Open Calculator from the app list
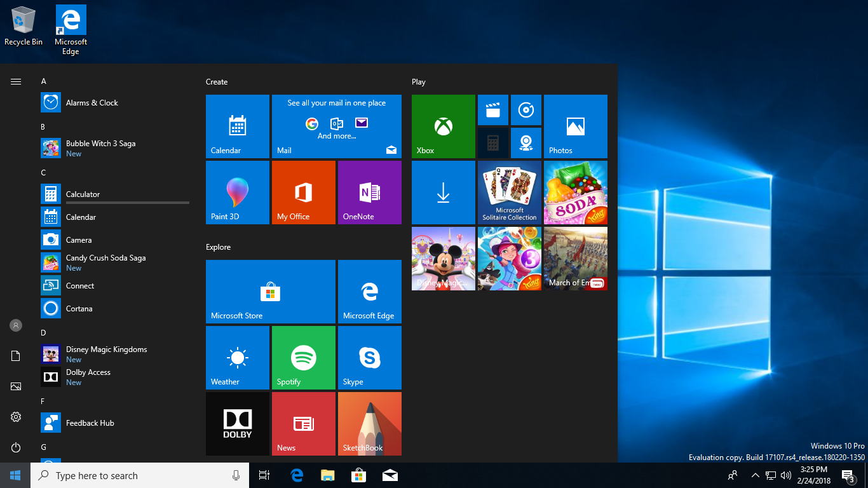Image resolution: width=868 pixels, height=488 pixels. click(x=115, y=194)
